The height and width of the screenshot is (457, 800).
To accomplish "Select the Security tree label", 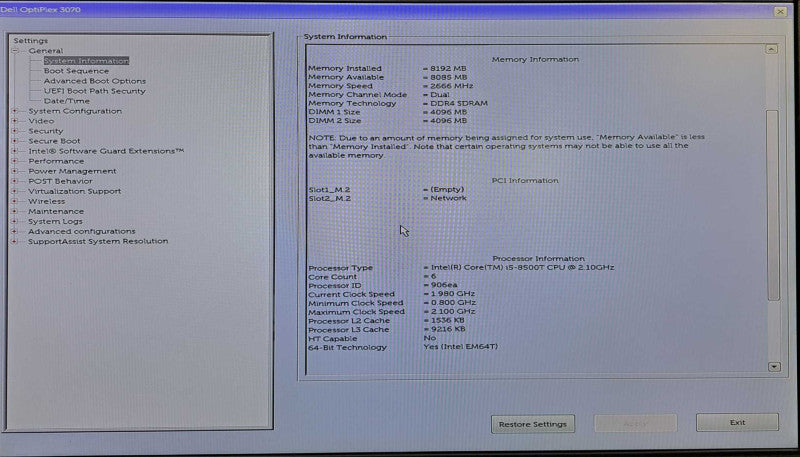I will coord(45,131).
